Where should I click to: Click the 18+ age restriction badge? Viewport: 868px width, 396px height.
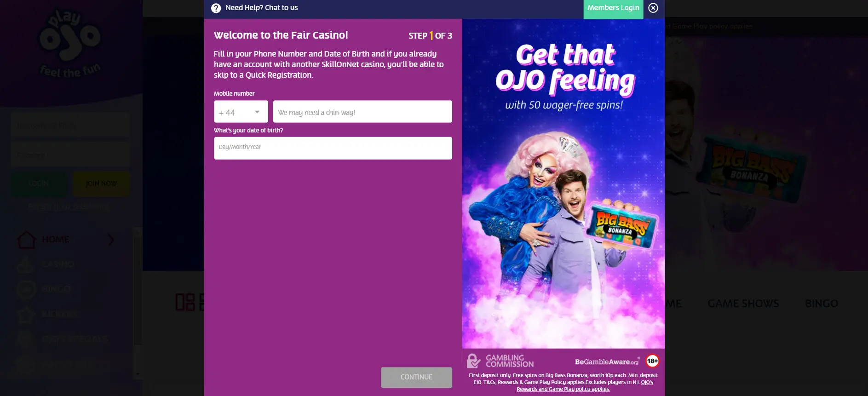click(x=652, y=361)
